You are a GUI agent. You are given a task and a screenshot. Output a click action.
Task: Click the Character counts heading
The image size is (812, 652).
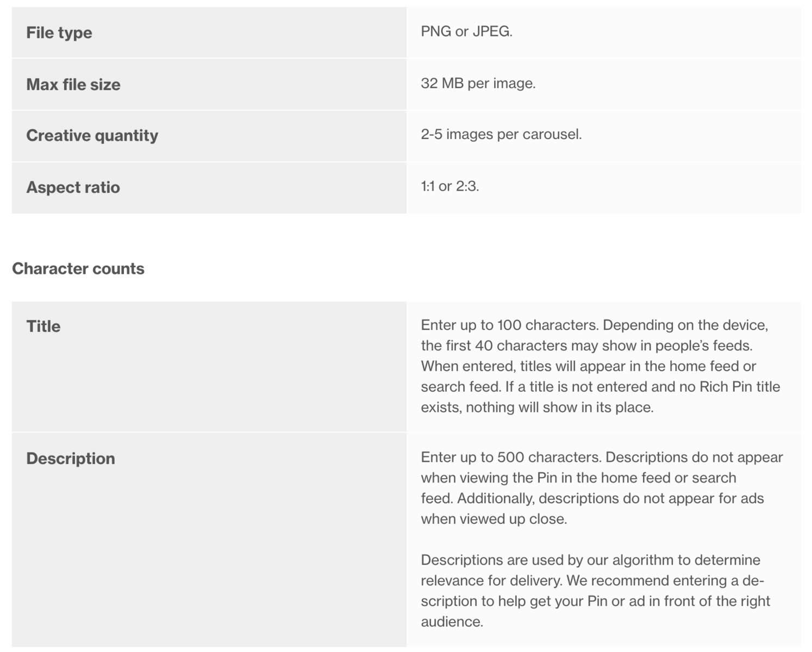[78, 268]
